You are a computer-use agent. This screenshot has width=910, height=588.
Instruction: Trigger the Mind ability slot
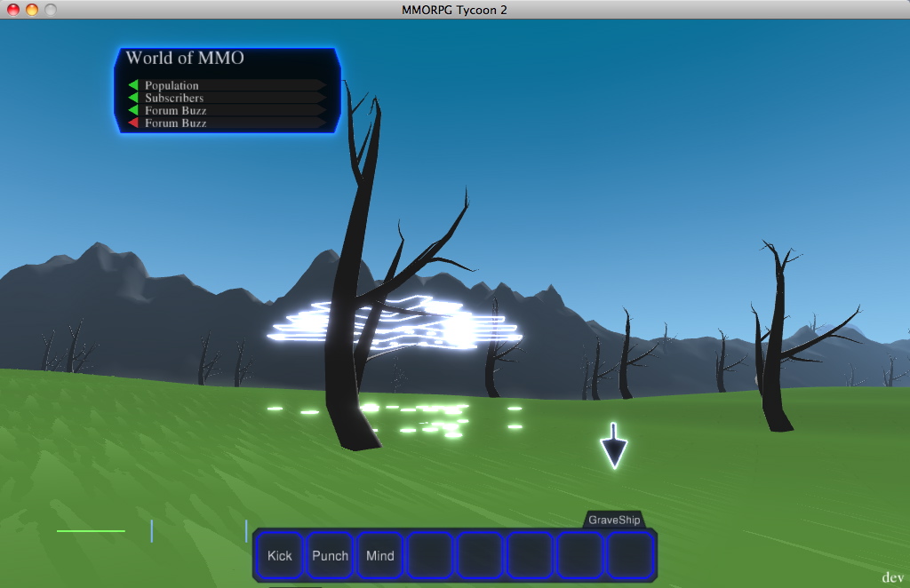coord(380,555)
